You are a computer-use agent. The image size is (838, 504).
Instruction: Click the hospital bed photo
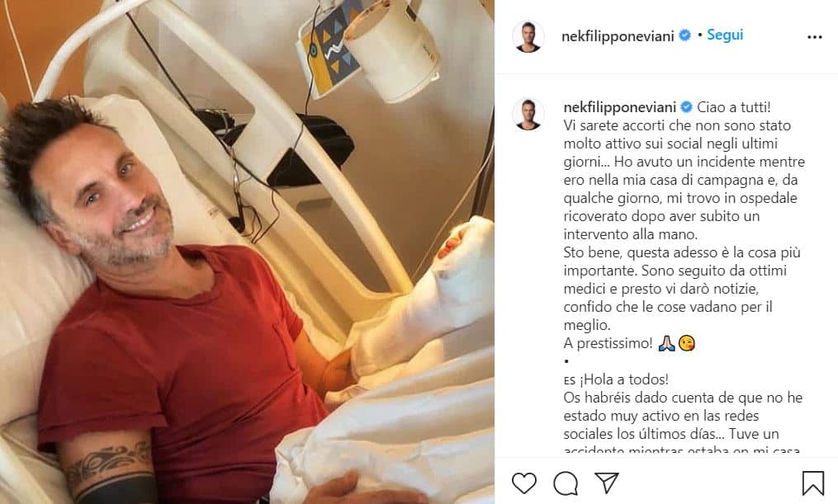tap(247, 252)
